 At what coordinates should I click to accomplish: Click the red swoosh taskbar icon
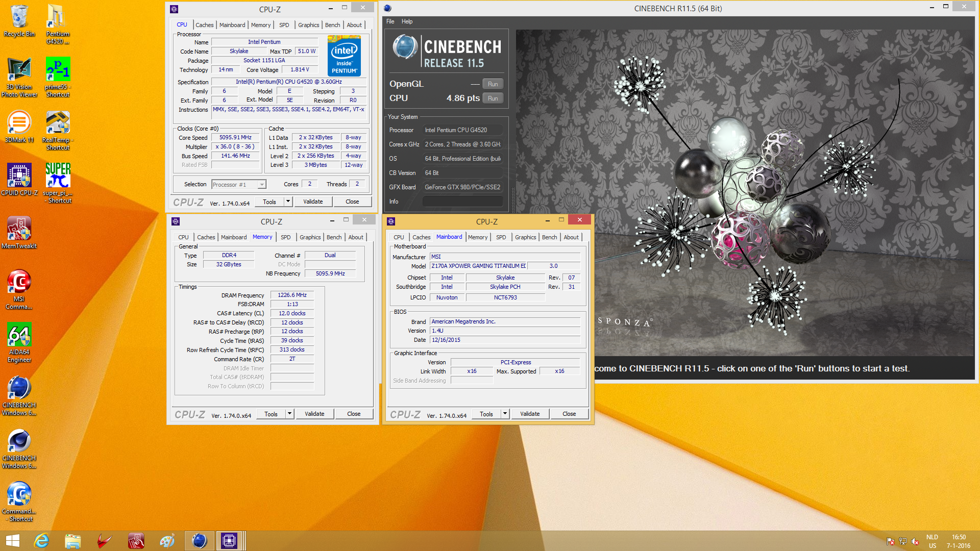(x=104, y=541)
